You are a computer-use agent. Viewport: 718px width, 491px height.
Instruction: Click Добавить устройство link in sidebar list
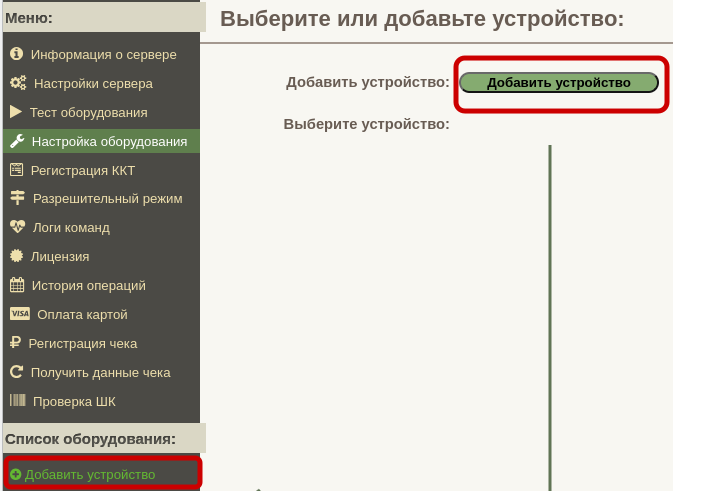pos(90,475)
